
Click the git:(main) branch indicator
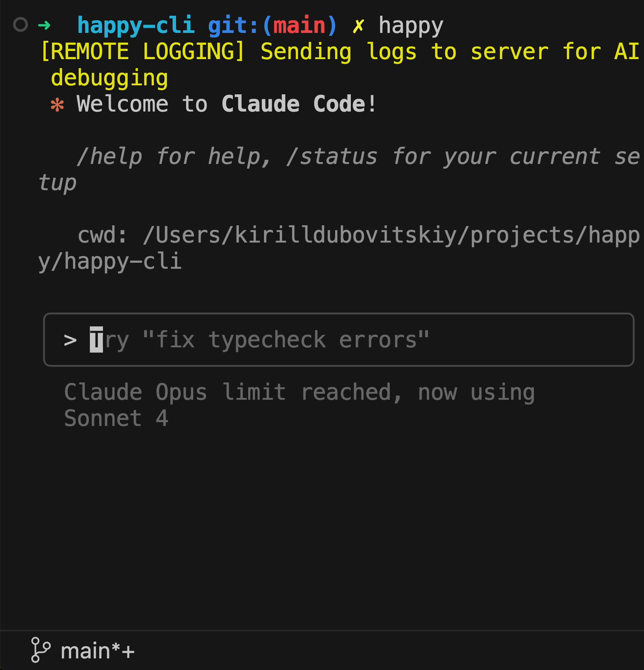tap(273, 25)
